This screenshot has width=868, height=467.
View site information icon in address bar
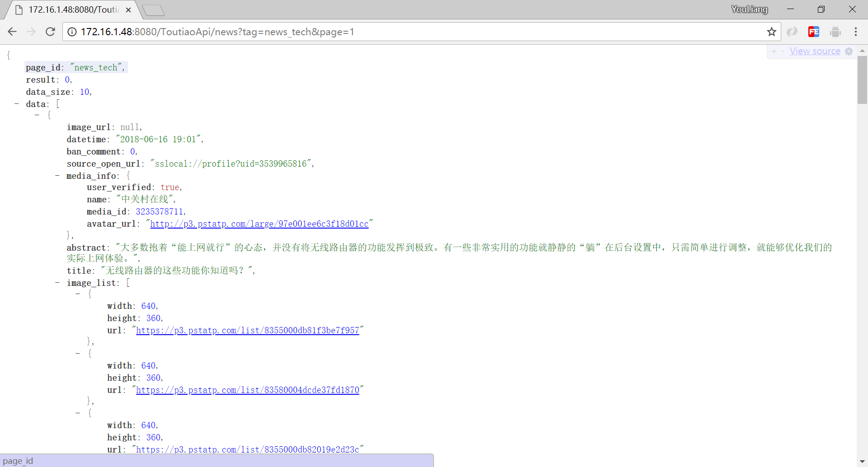pos(72,32)
